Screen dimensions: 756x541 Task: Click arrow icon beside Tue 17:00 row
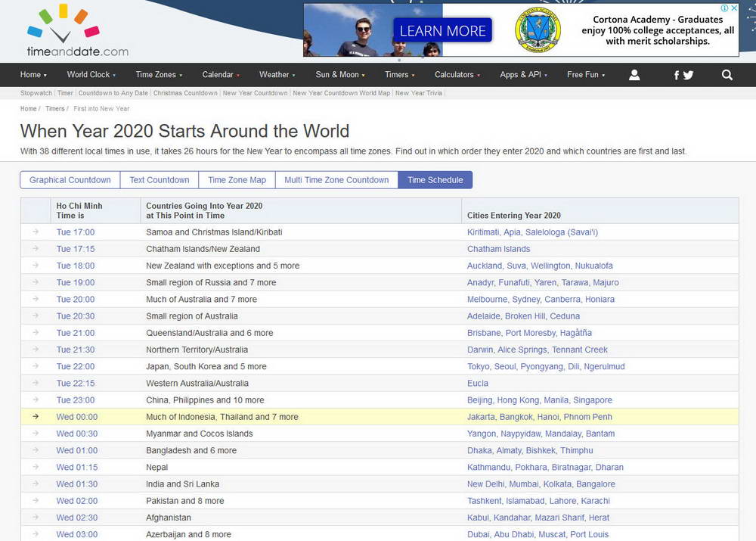pyautogui.click(x=35, y=232)
